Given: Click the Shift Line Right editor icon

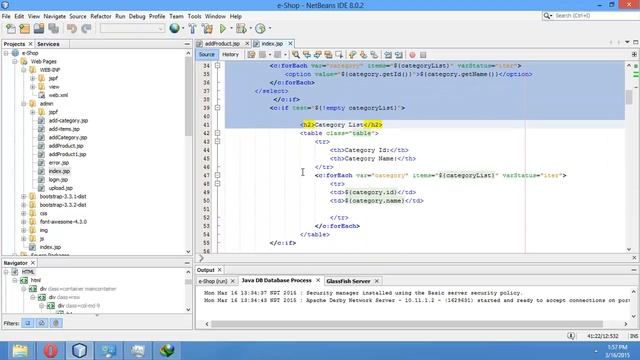Looking at the screenshot, I should (x=398, y=55).
